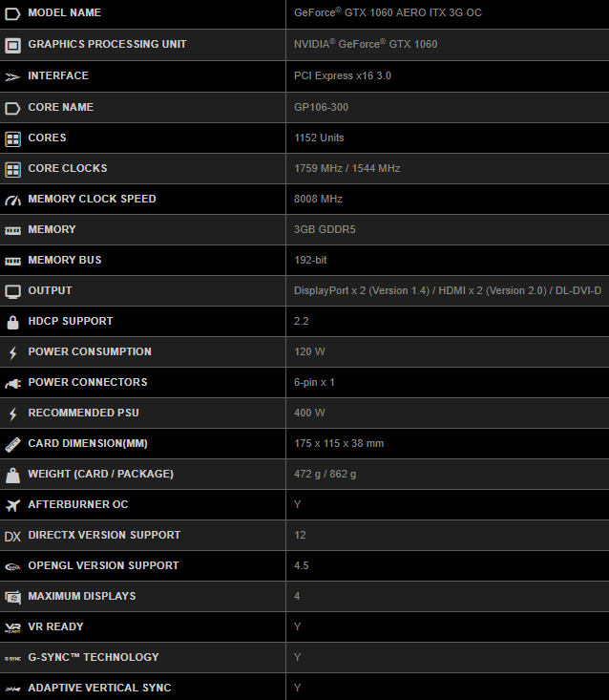Click the Recommended PSU 400 W value

(x=309, y=413)
